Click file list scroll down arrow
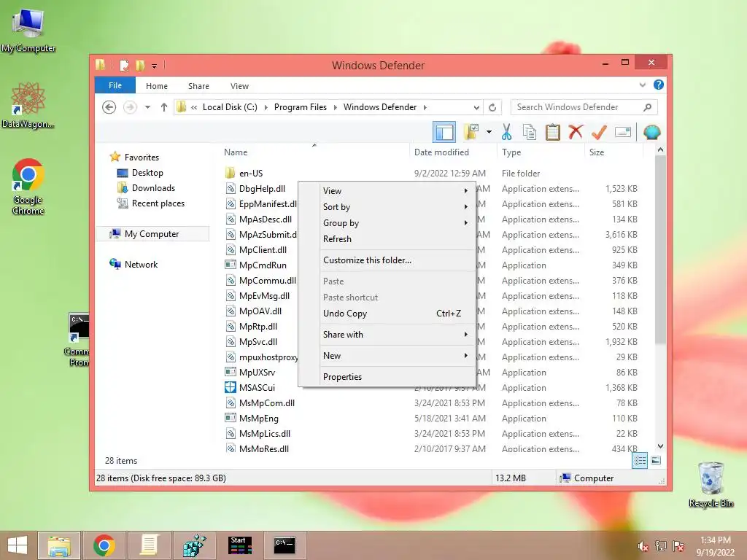 point(660,446)
